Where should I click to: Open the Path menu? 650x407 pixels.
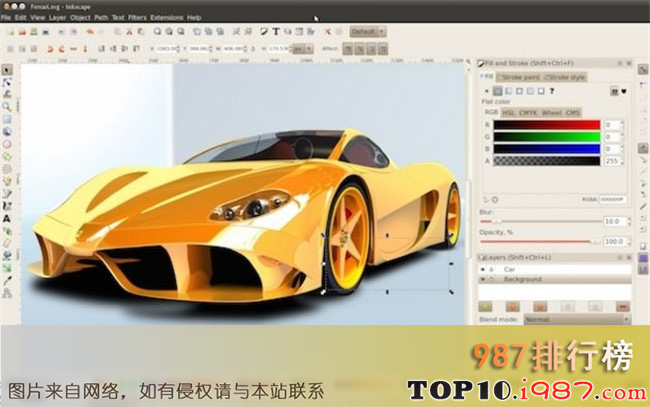tap(101, 17)
